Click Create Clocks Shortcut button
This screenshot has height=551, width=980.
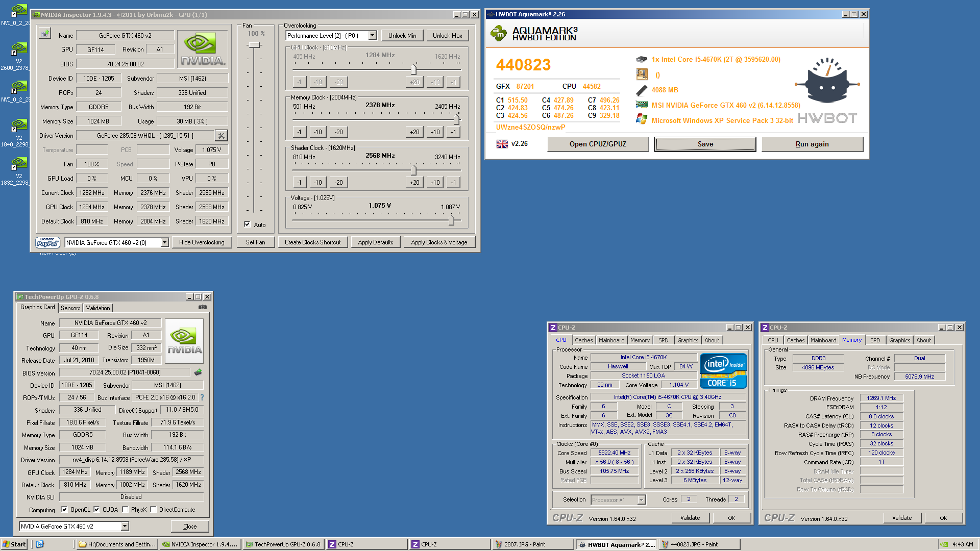312,242
